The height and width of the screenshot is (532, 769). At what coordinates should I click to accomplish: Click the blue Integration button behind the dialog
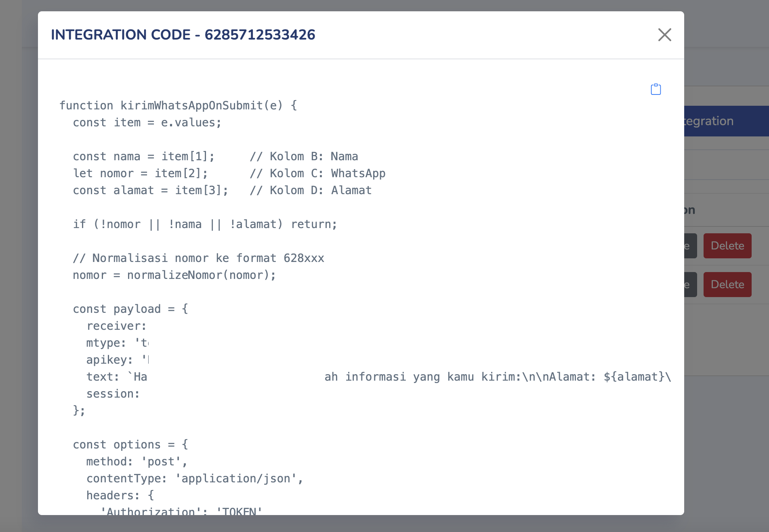click(726, 121)
